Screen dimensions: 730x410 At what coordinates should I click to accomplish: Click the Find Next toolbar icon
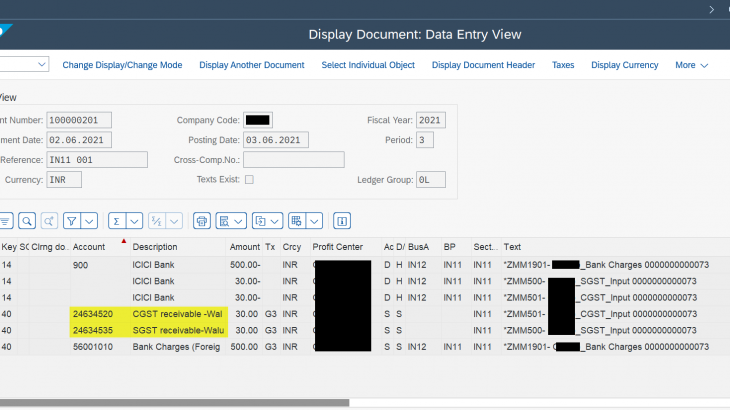point(49,221)
